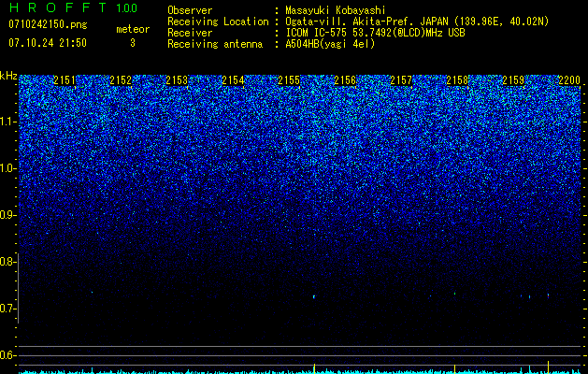Click the 2154 time marker
588x374 pixels.
[233, 80]
